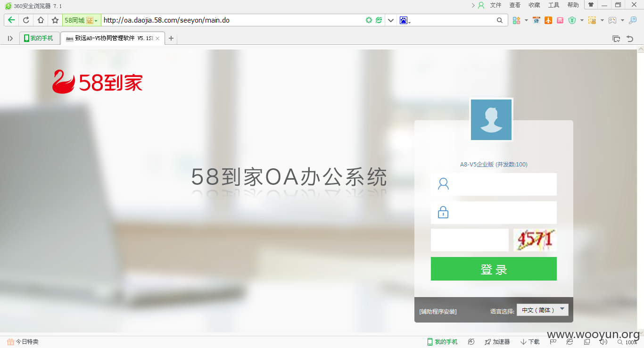644x348 pixels.
Task: Click the user avatar picture above login form
Action: tap(491, 120)
